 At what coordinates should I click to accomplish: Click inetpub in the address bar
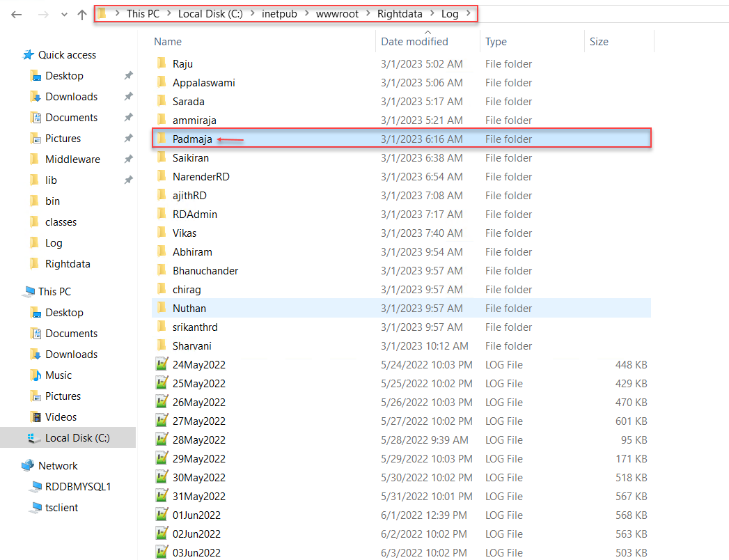click(279, 13)
